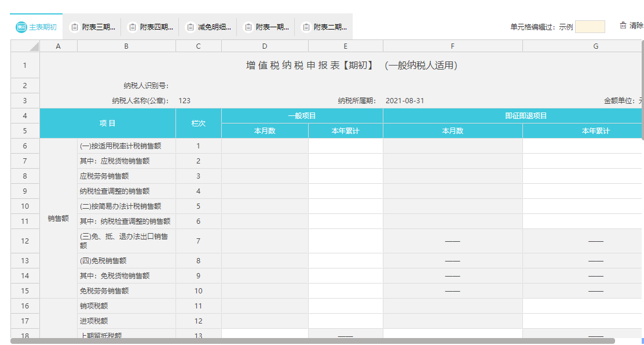The image size is (644, 345).
Task: Click the horizontal scrollbar at the bottom
Action: (313, 341)
